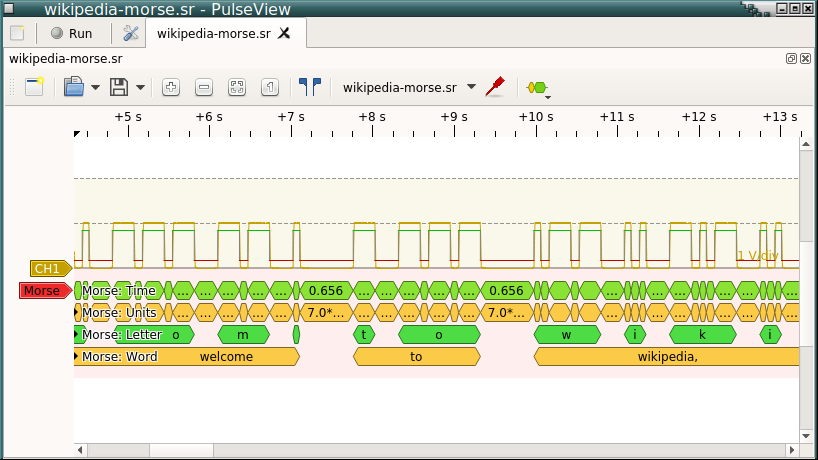Set zoom to one-to-one
818x460 pixels.
pos(270,87)
